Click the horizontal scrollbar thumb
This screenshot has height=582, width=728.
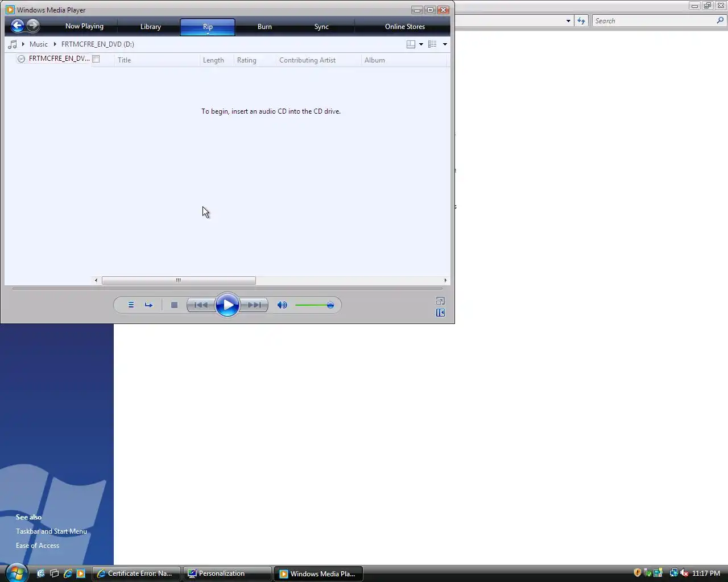(179, 280)
